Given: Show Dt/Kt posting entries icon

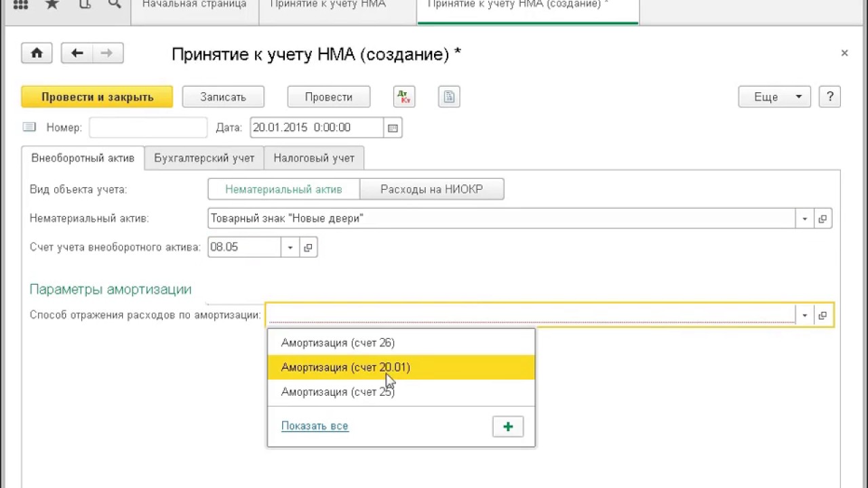Looking at the screenshot, I should (x=404, y=97).
